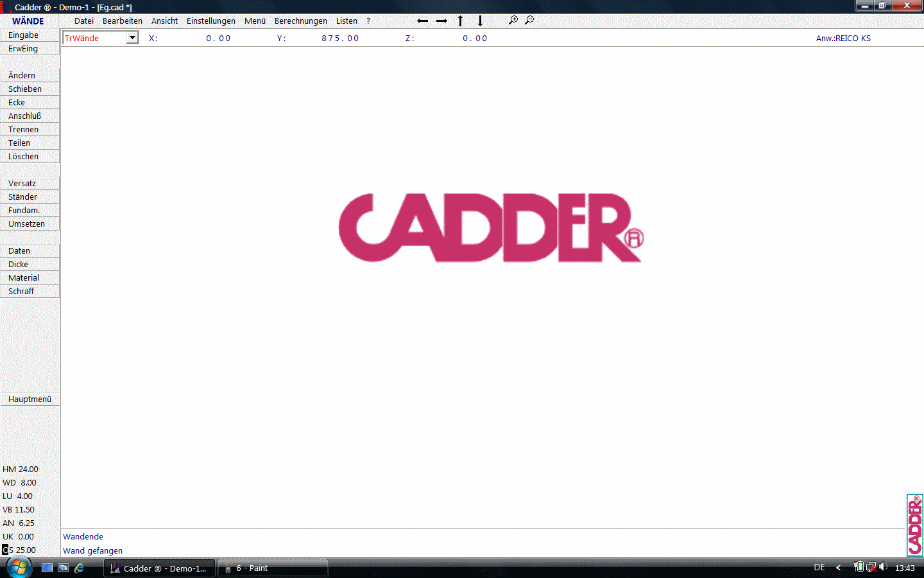Click the Anschluß sidebar button
The height and width of the screenshot is (578, 924).
(x=30, y=116)
